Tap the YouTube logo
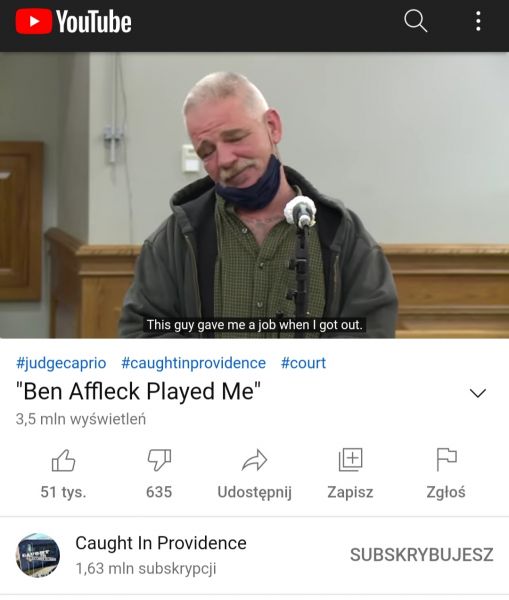This screenshot has height=600, width=509. 73,21
